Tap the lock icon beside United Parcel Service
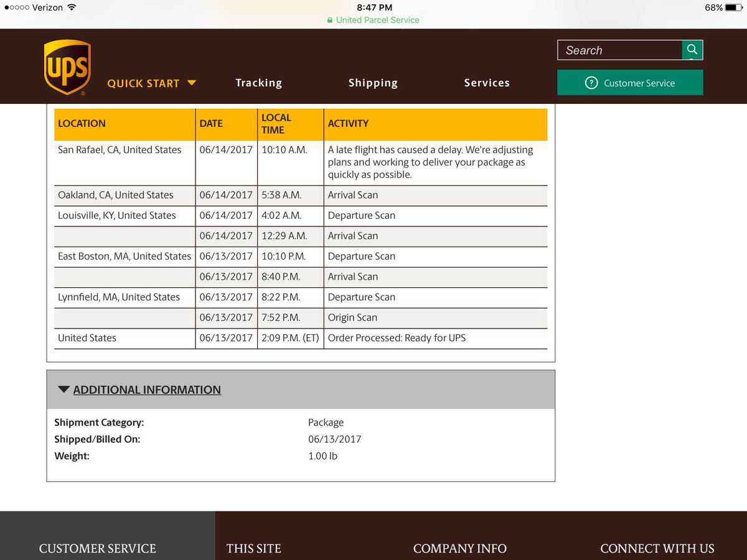This screenshot has width=747, height=560. click(x=330, y=20)
